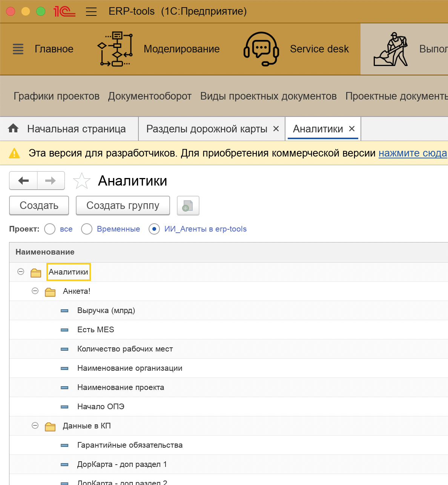448x485 pixels.
Task: Click the Создать группу button
Action: (123, 206)
